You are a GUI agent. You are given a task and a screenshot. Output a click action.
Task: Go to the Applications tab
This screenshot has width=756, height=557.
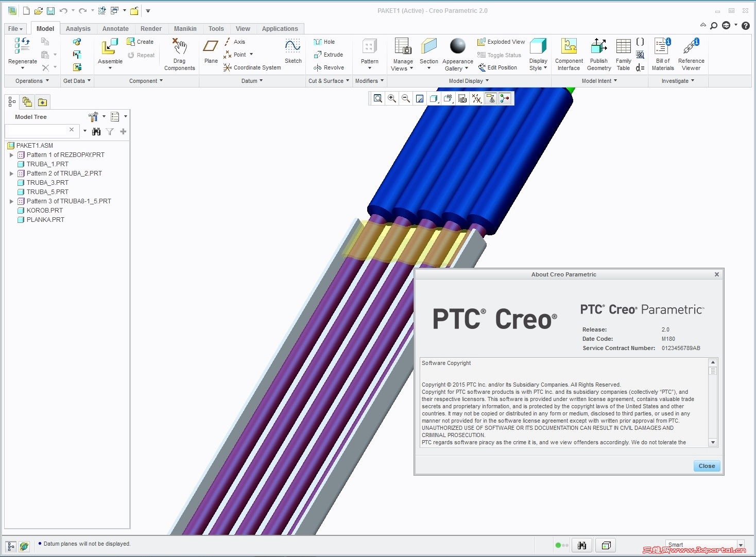tap(280, 29)
